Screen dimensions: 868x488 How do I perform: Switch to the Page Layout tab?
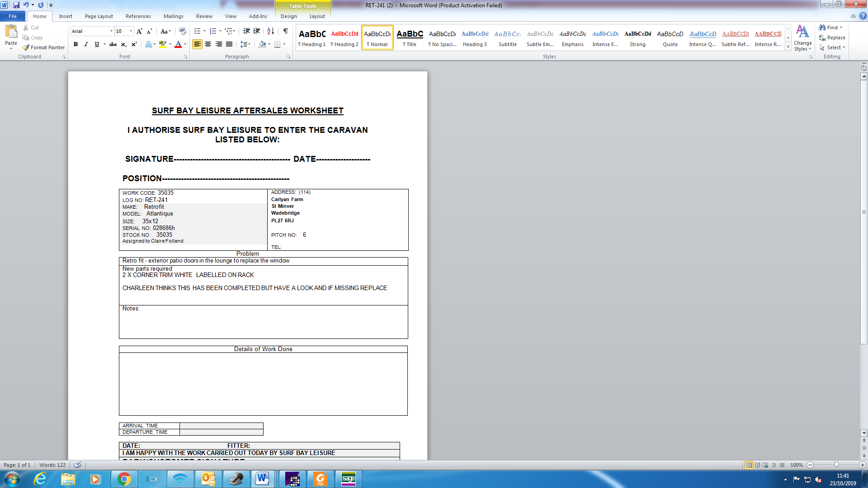tap(99, 16)
